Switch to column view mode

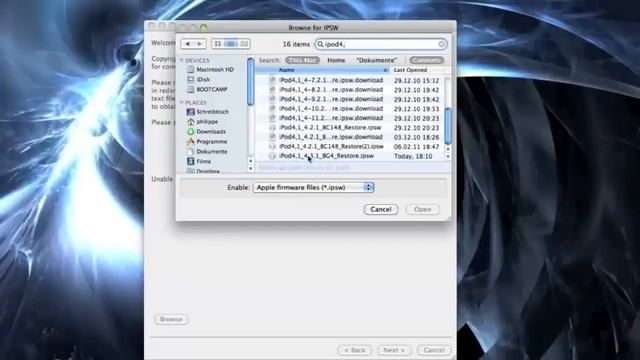244,44
